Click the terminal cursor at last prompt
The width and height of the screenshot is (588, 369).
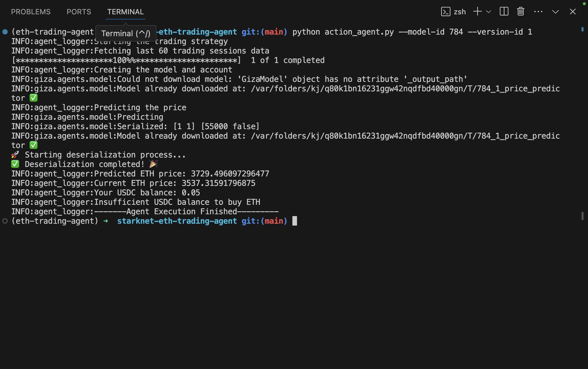point(295,221)
